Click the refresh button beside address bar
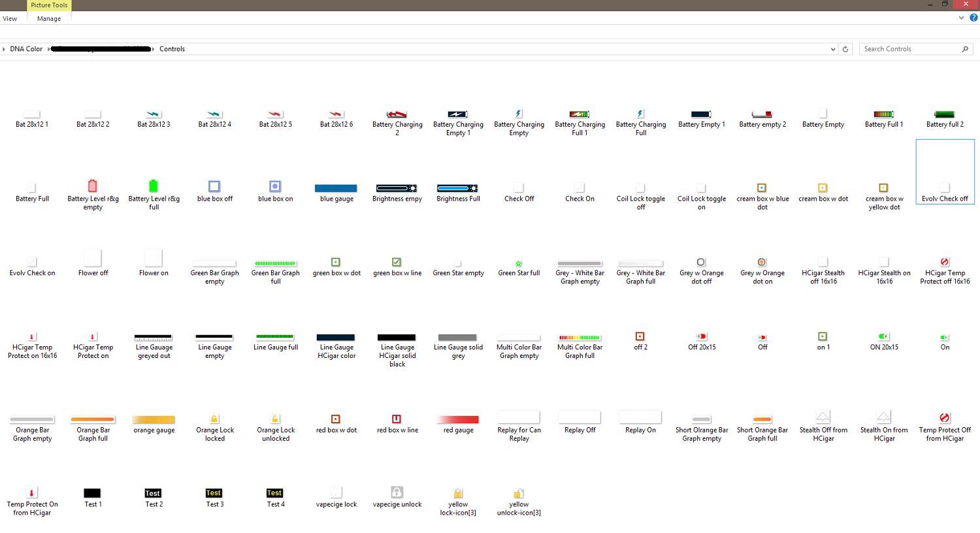Image resolution: width=980 pixels, height=533 pixels. point(845,49)
